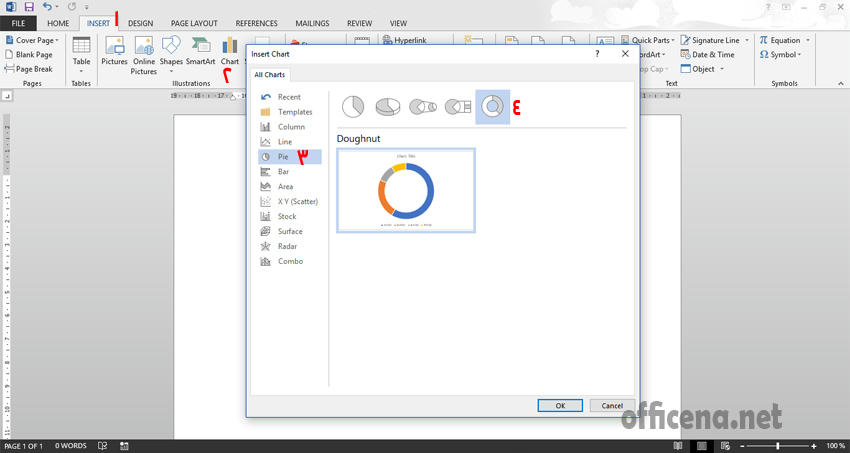Click PAGE 1 OF 1 indicator
The height and width of the screenshot is (453, 850).
(23, 446)
